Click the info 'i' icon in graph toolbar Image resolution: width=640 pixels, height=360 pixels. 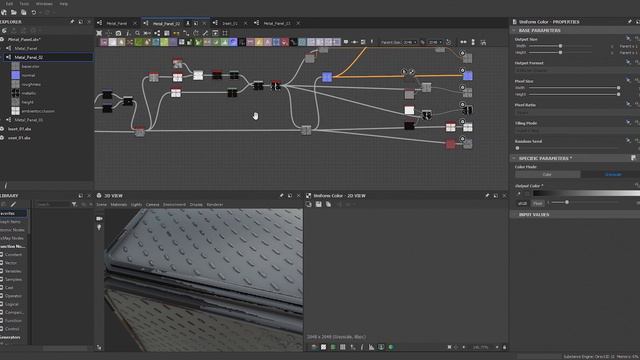pyautogui.click(x=128, y=33)
